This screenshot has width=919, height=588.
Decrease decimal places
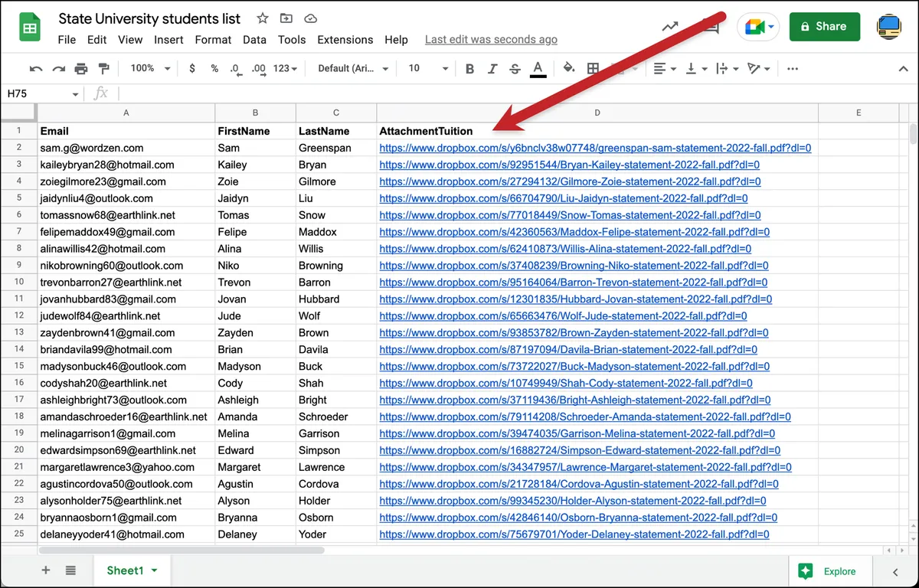[x=236, y=68]
